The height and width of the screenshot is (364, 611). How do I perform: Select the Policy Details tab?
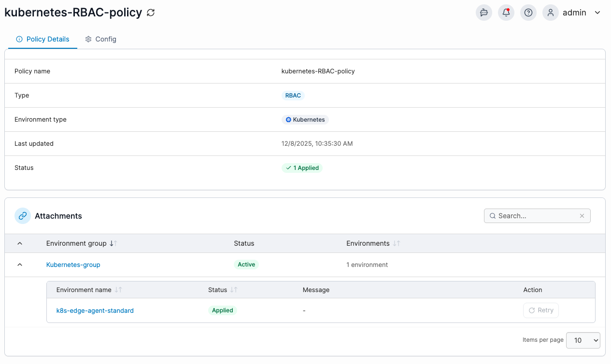pyautogui.click(x=43, y=39)
